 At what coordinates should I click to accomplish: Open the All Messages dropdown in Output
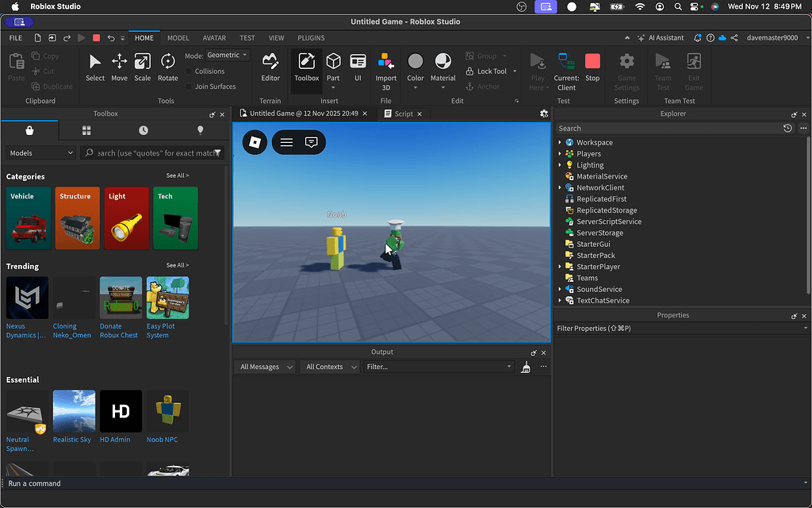[x=264, y=367]
